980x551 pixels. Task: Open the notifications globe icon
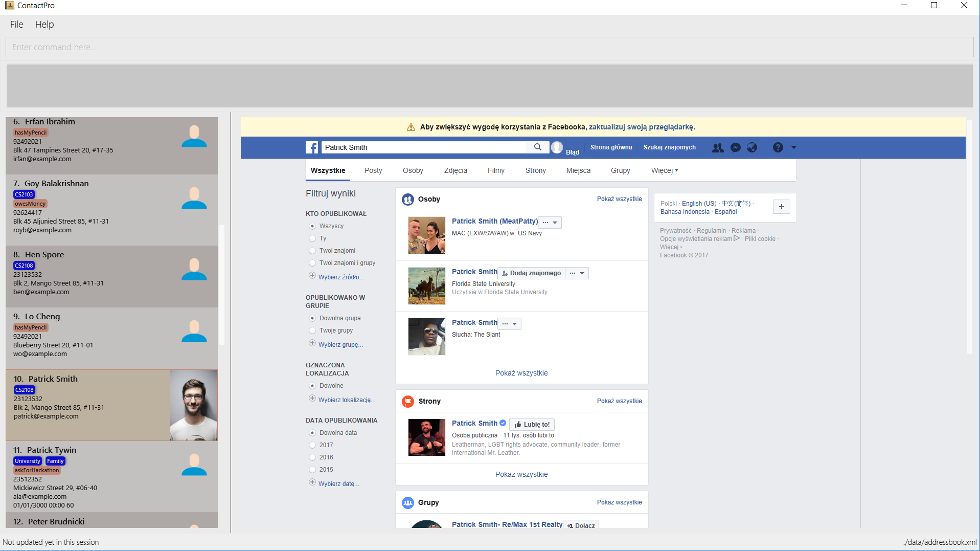pyautogui.click(x=752, y=147)
